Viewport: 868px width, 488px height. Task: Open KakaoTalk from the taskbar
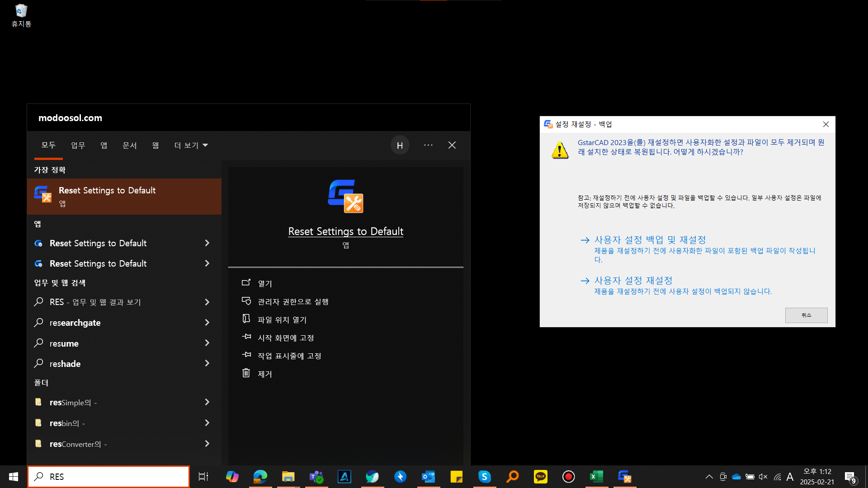pyautogui.click(x=540, y=477)
